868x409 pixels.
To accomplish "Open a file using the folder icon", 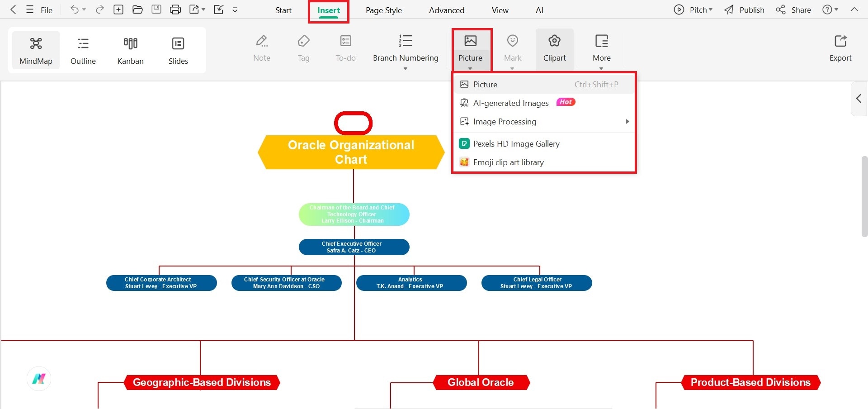I will pos(137,10).
